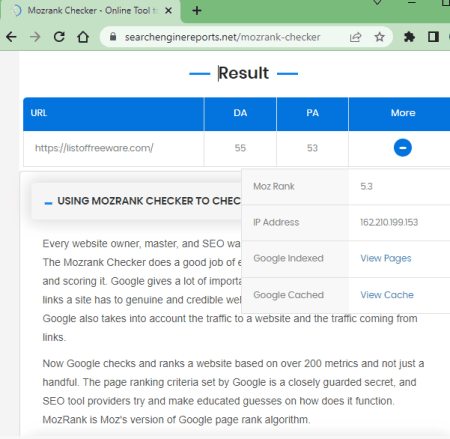Go back to the previous page
This screenshot has width=450, height=439.
[11, 37]
